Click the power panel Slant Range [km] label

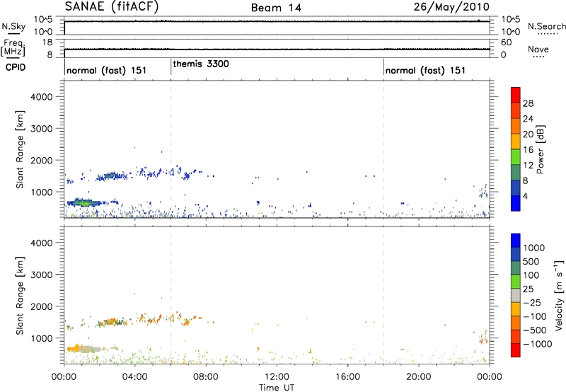click(x=20, y=149)
